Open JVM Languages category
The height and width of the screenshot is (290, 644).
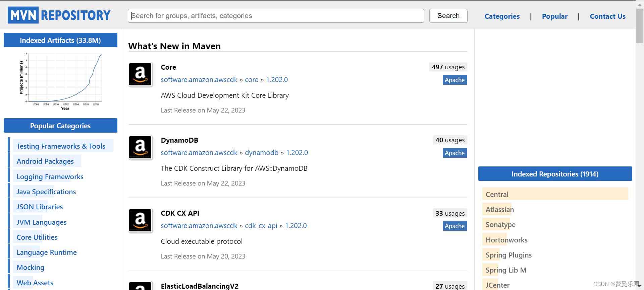pyautogui.click(x=41, y=222)
